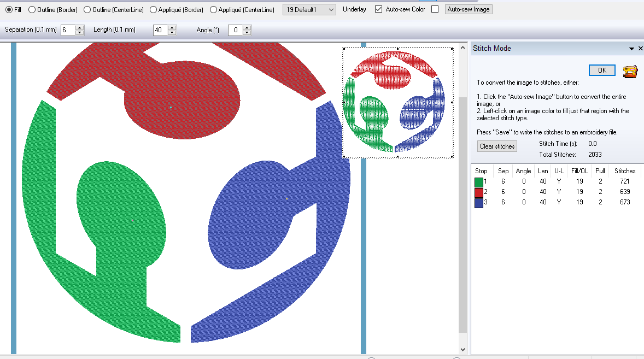Click the green region of the image
Viewport: 644px width, 359px height.
121,221
